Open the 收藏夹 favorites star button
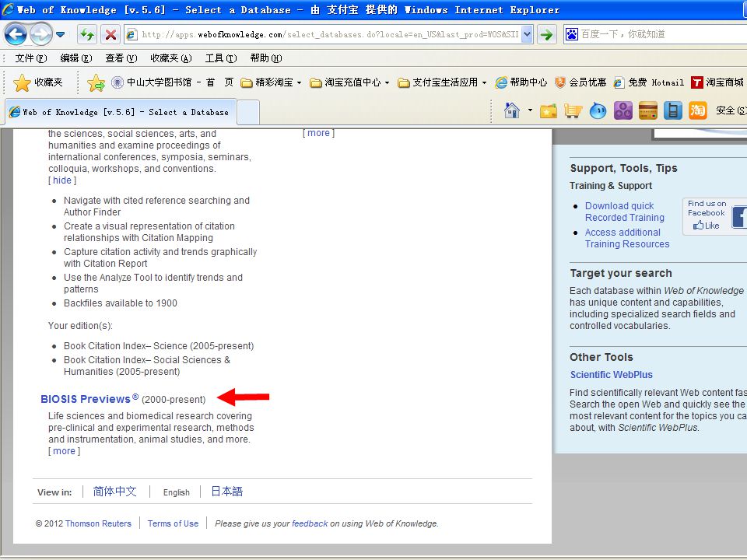This screenshot has width=747, height=560. point(38,82)
